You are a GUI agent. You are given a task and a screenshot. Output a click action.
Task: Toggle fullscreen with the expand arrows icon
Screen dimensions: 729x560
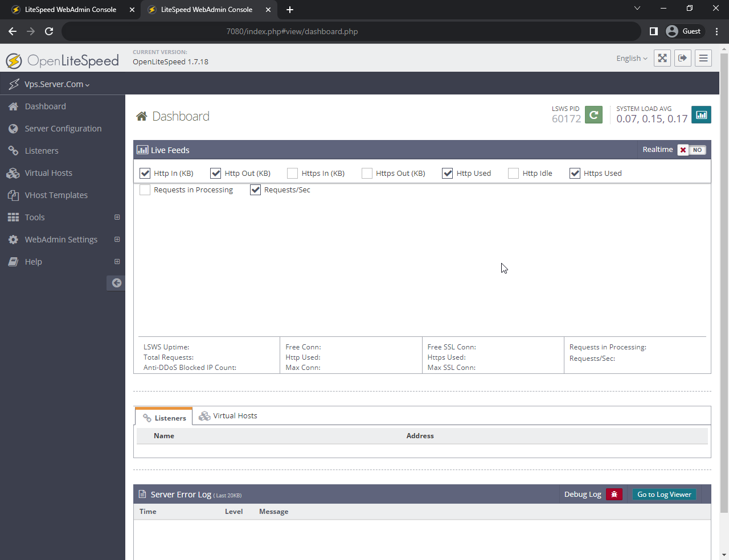pos(662,57)
